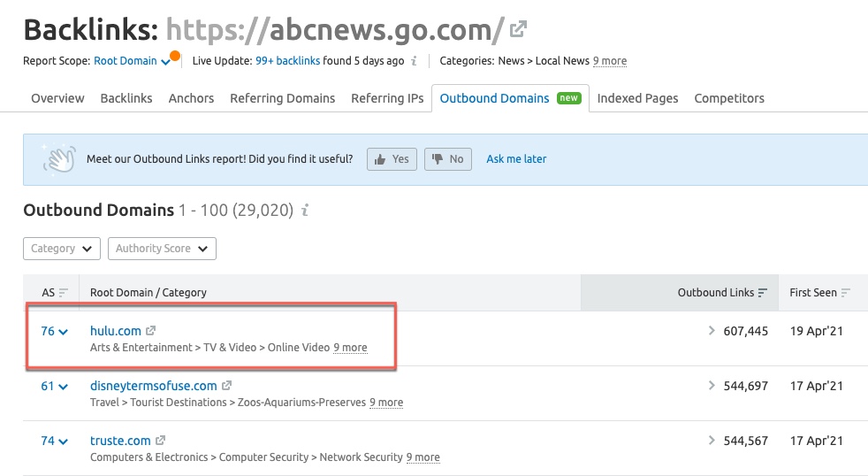Click Ask me later link

(516, 159)
